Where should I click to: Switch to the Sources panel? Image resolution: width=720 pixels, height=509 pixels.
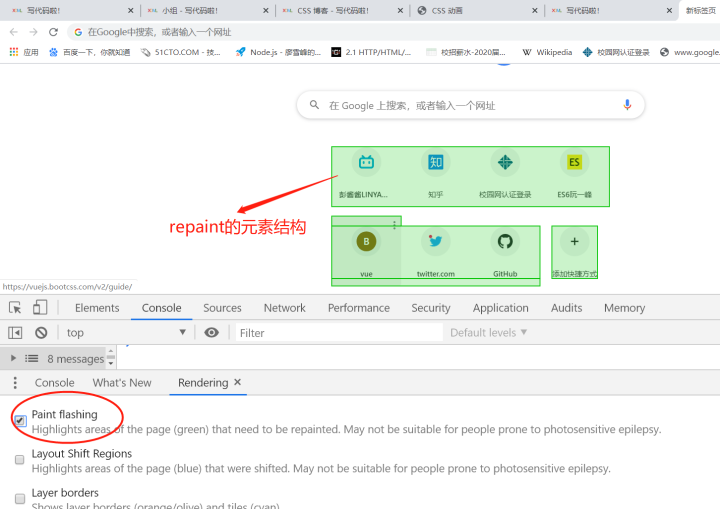click(222, 308)
